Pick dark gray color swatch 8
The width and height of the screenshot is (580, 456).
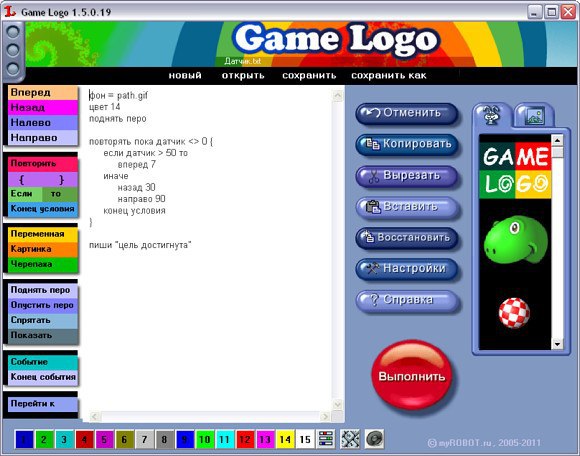[x=164, y=439]
